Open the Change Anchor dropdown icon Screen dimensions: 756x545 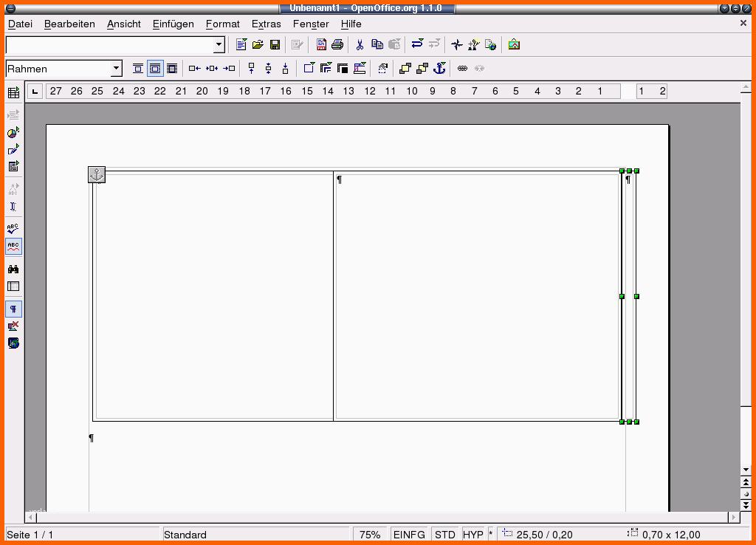tap(439, 69)
